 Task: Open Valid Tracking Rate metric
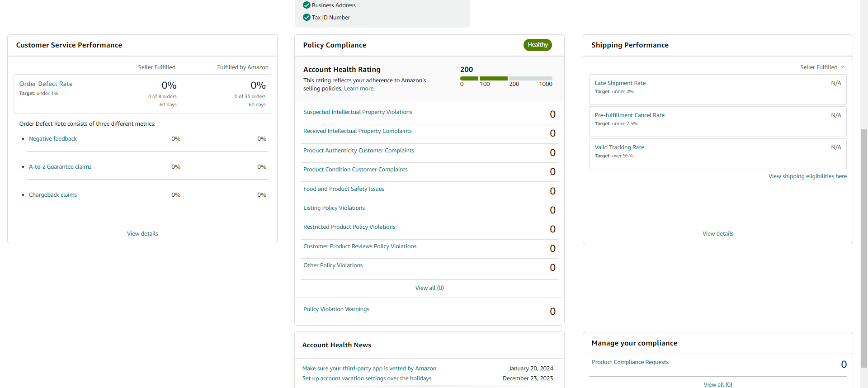click(619, 147)
